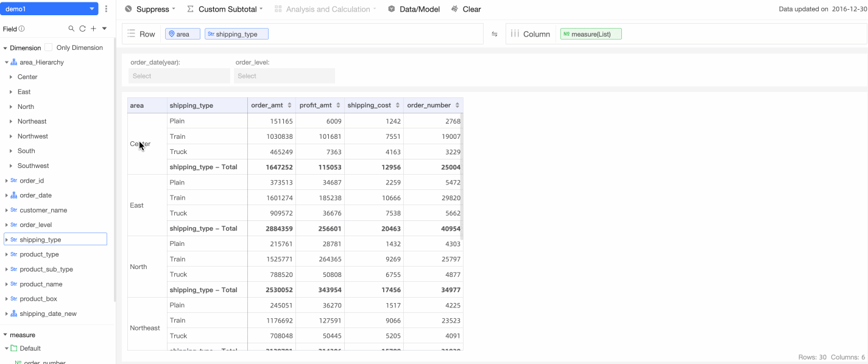
Task: Click the order_date hierarchy icon
Action: click(x=14, y=195)
